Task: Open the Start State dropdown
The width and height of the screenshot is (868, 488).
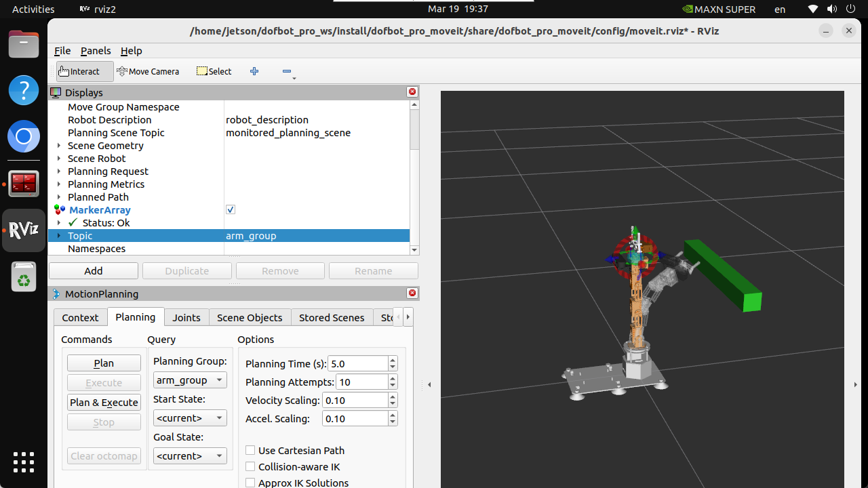Action: pos(190,418)
